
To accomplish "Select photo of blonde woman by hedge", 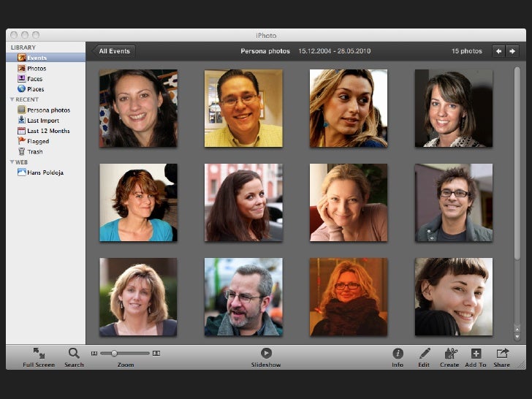I will coord(138,297).
